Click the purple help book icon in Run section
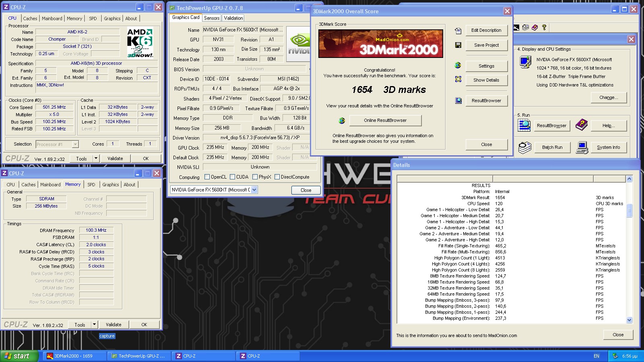 [x=581, y=125]
